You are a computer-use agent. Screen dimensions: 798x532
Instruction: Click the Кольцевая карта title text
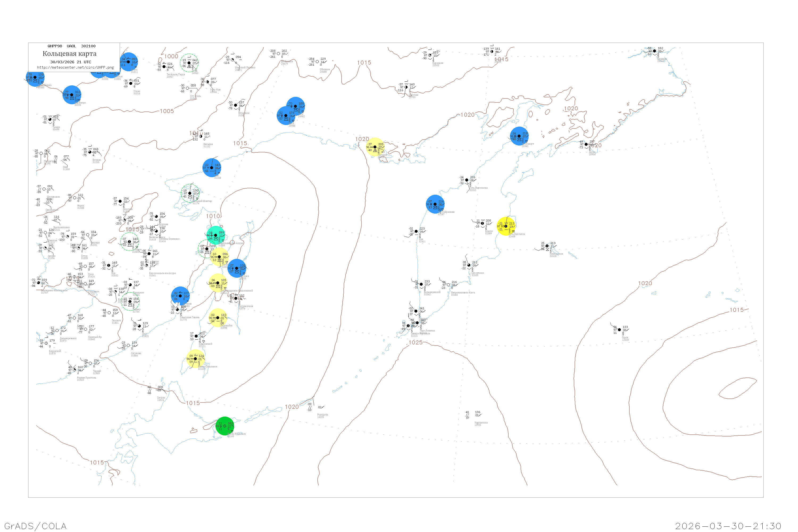coord(69,54)
